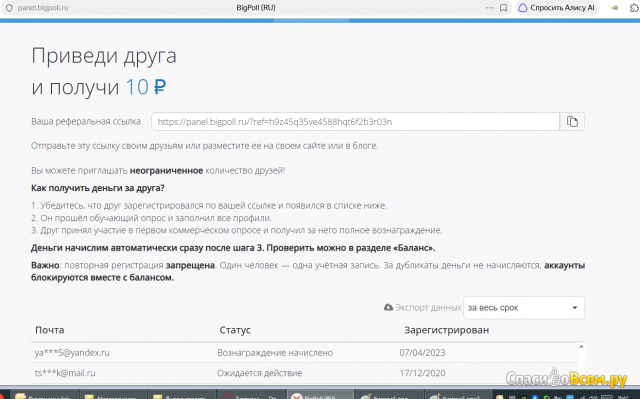
Task: Click the 'Приведи друга' heading
Action: pos(104,56)
